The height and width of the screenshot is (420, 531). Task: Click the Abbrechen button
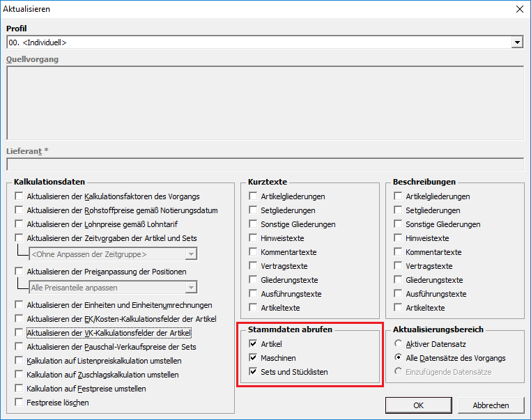pyautogui.click(x=490, y=405)
